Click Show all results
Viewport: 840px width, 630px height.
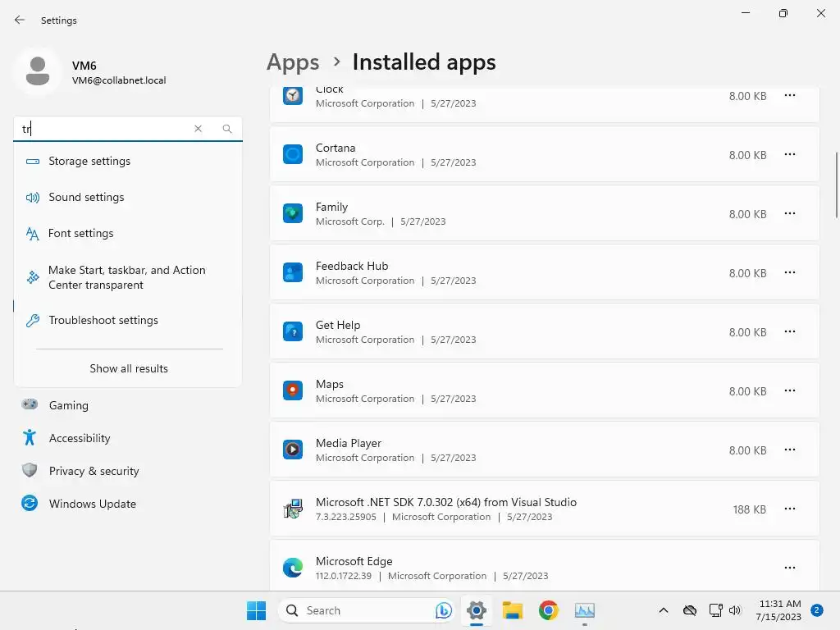129,368
